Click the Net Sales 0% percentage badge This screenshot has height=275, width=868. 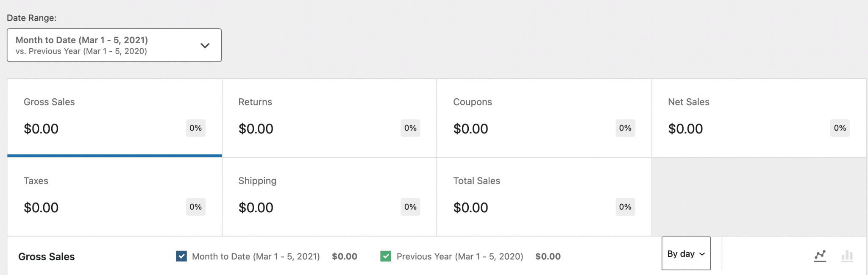pyautogui.click(x=840, y=128)
